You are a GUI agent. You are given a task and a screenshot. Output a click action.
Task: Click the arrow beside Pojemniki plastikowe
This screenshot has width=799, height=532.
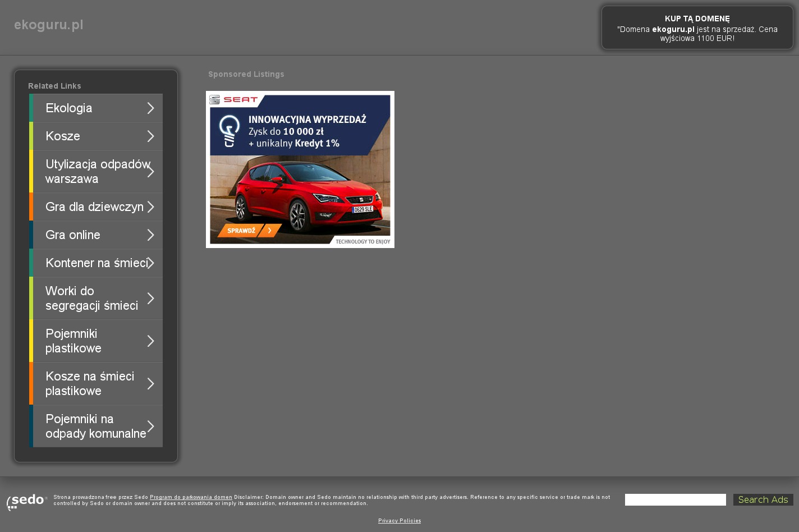[x=150, y=341]
